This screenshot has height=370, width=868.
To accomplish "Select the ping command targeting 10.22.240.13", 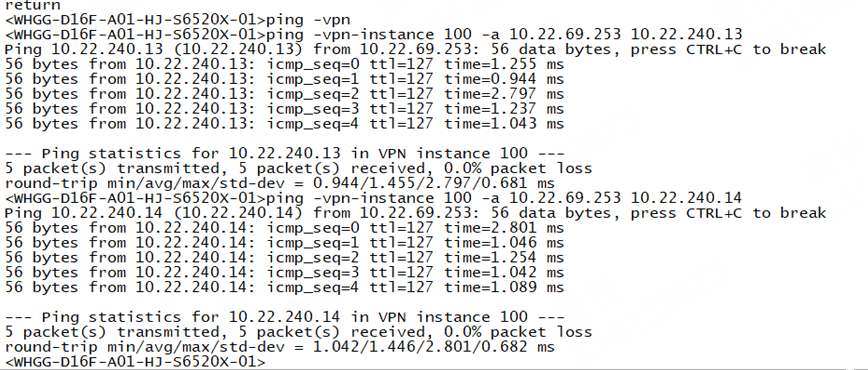I will [374, 35].
